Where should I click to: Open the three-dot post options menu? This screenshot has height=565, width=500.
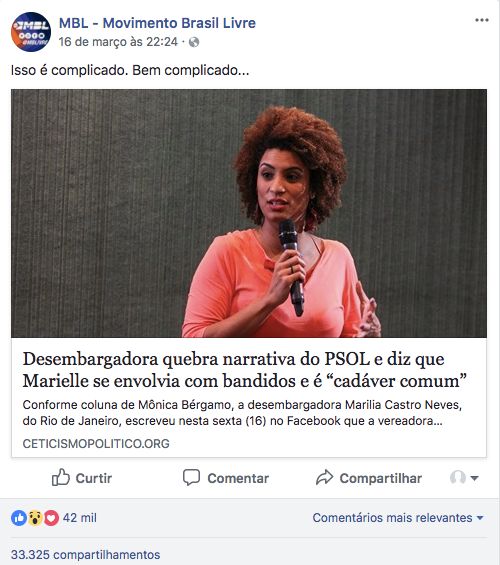pyautogui.click(x=482, y=20)
